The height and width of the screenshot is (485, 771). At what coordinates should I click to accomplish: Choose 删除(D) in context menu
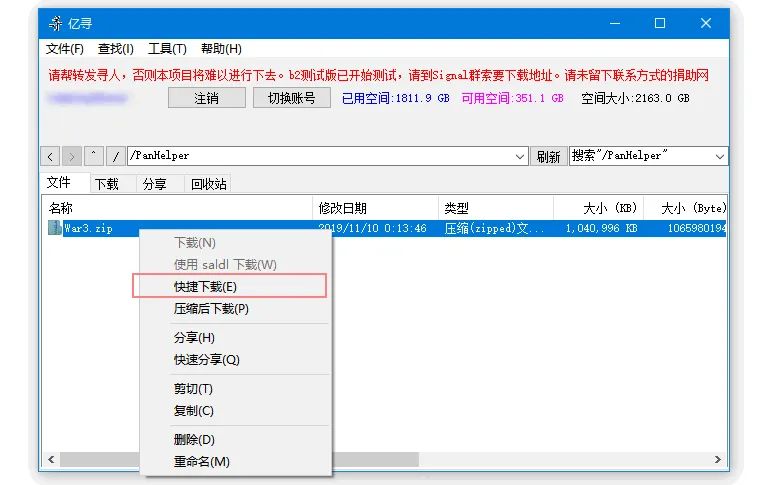click(x=235, y=439)
